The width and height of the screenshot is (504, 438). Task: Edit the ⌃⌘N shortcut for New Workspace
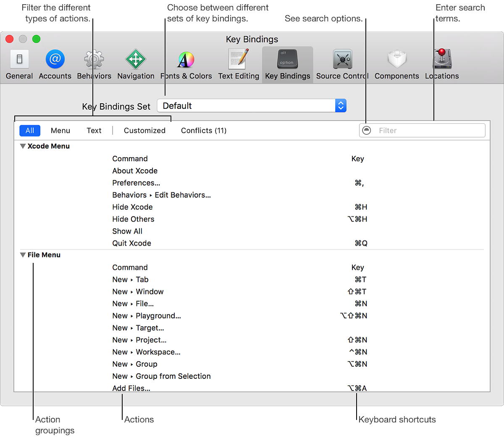click(358, 352)
